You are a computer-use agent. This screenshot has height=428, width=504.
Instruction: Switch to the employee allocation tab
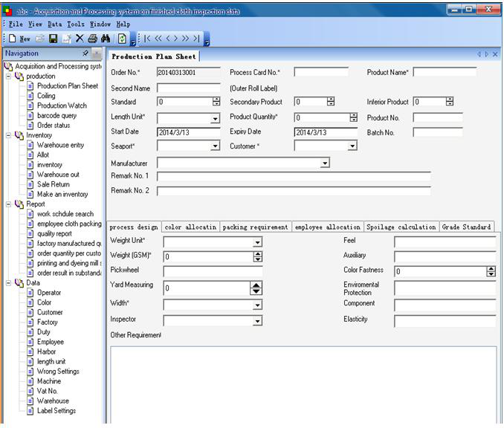click(x=328, y=227)
